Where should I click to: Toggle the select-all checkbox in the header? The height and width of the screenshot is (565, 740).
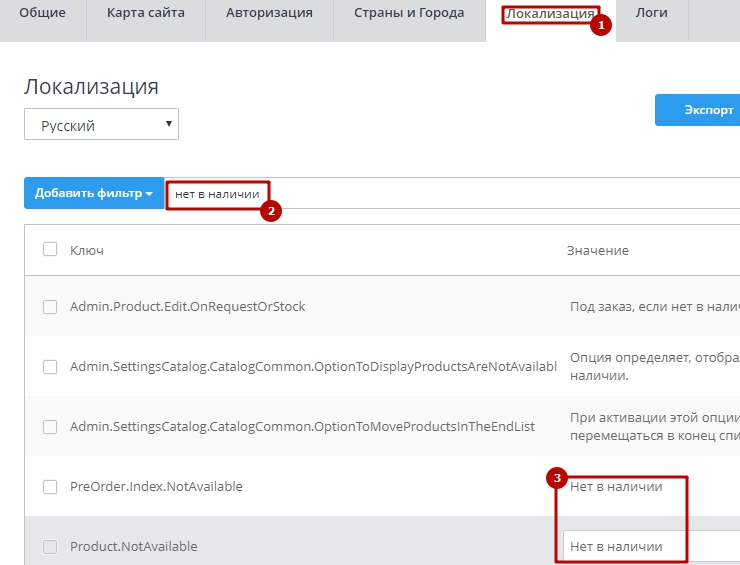[50, 249]
